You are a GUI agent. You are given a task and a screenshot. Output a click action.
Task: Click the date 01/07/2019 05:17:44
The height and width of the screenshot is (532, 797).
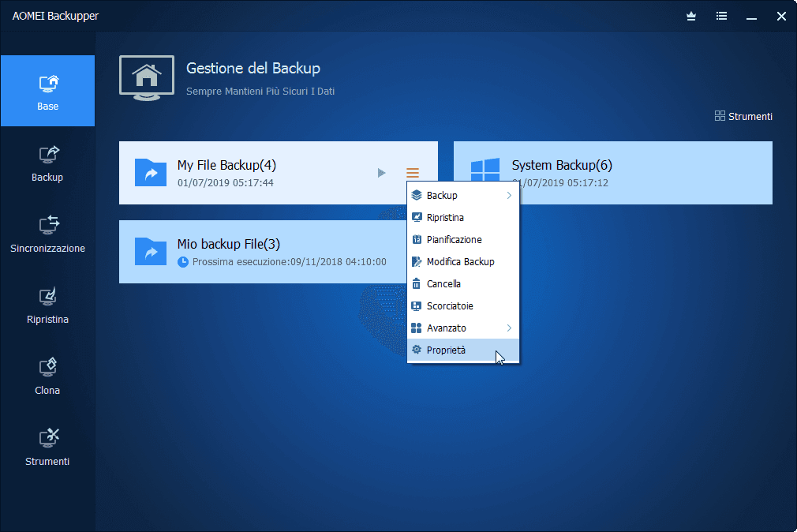[x=225, y=182]
